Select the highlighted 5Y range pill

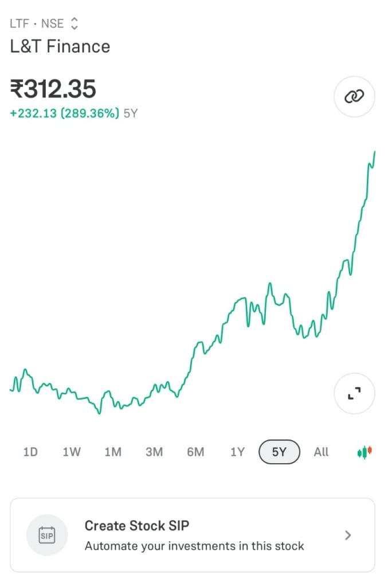click(x=279, y=452)
